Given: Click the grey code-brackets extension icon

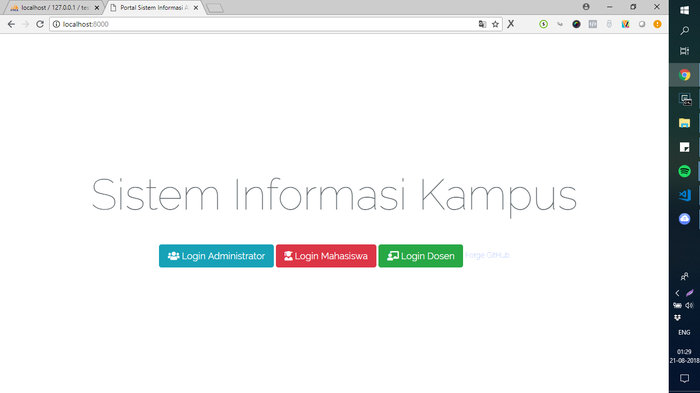Looking at the screenshot, I should pyautogui.click(x=592, y=24).
